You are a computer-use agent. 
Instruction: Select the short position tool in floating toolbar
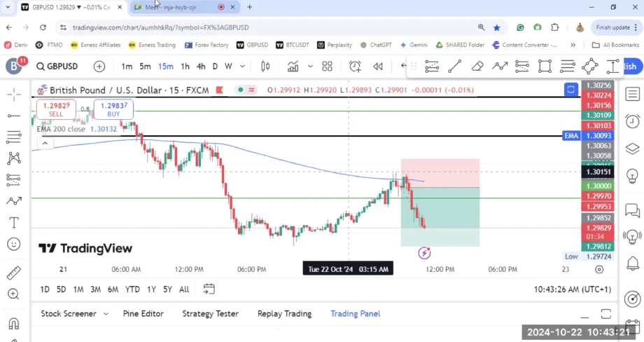point(522,66)
